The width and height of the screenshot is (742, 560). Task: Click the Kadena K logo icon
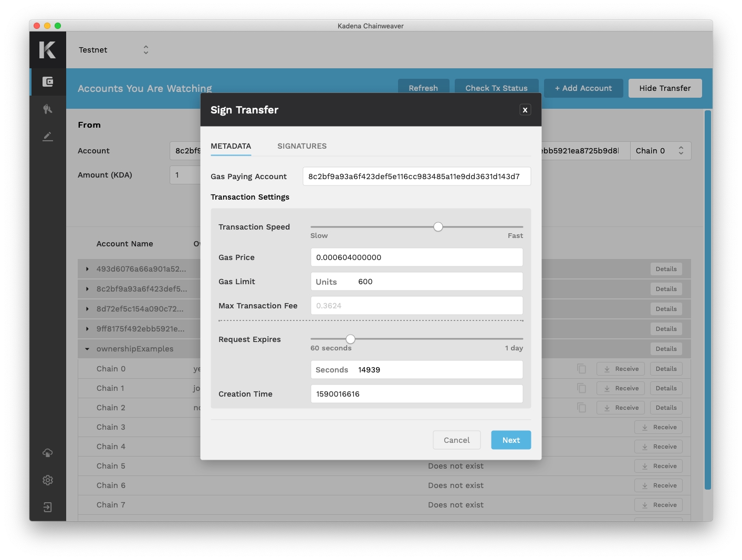47,50
